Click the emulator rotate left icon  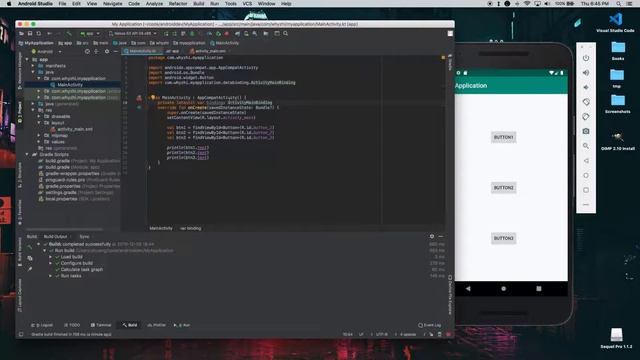(x=586, y=102)
